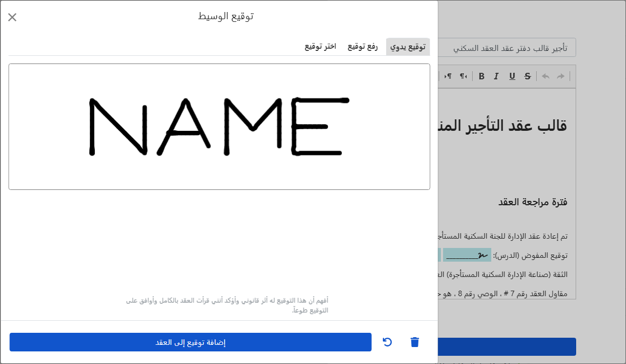Click the signature placeholder field in document
Screen dimensions: 626x364
pos(467,255)
